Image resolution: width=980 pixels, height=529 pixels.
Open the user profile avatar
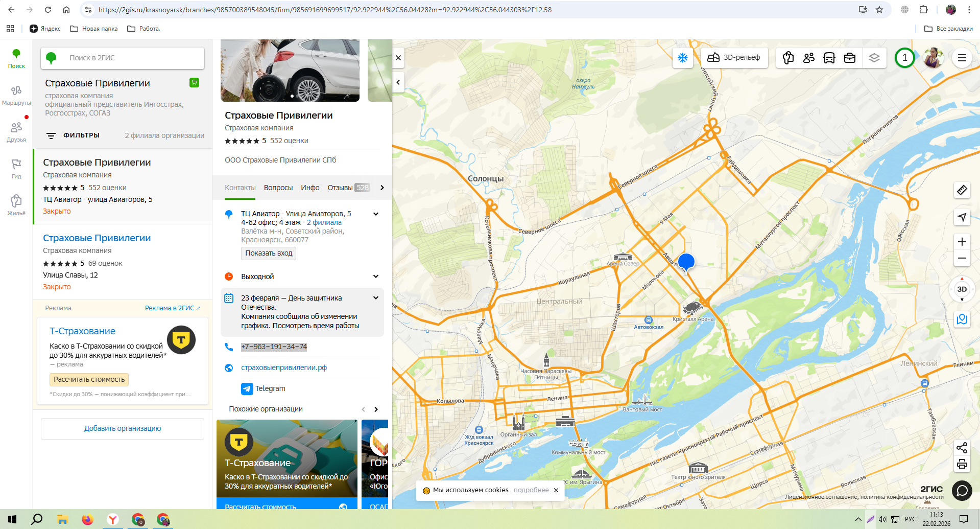[x=934, y=58]
